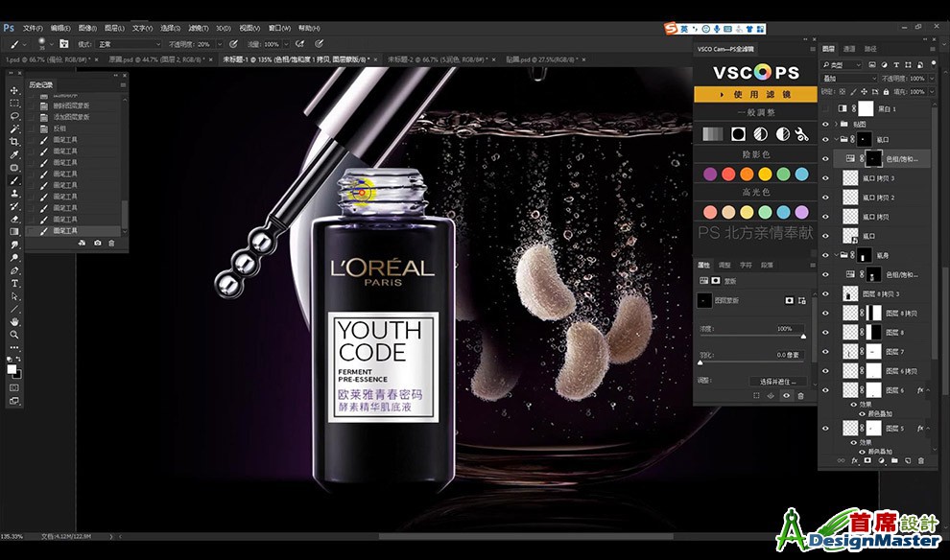The width and height of the screenshot is (950, 560).
Task: Click the 使用滤镜 button in VSCO panel
Action: click(x=755, y=94)
